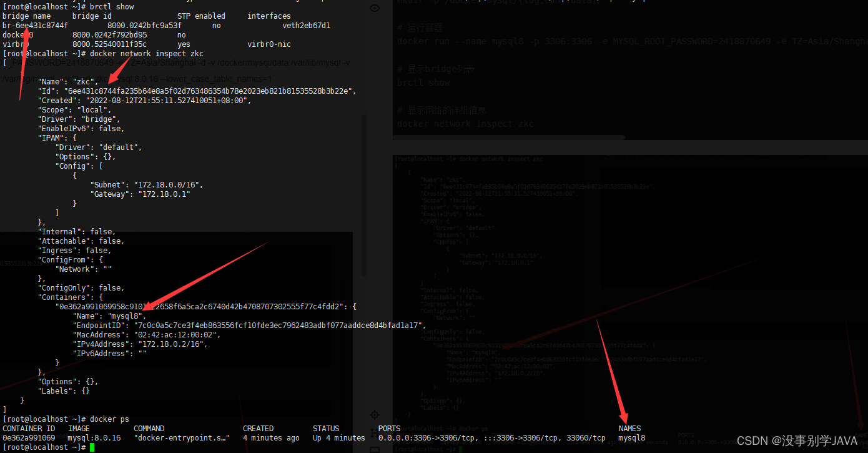This screenshot has height=453, width=868.
Task: Click 'docker network inspect zkc' in notes panel
Action: [x=466, y=124]
